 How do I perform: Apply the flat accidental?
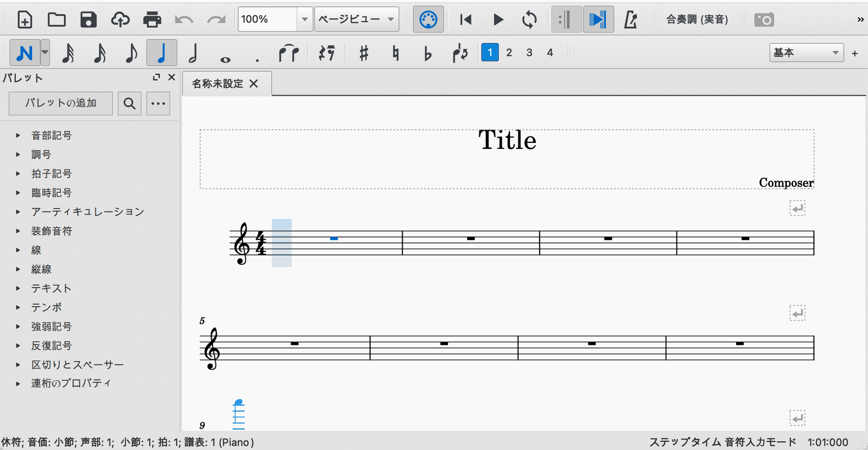point(427,53)
